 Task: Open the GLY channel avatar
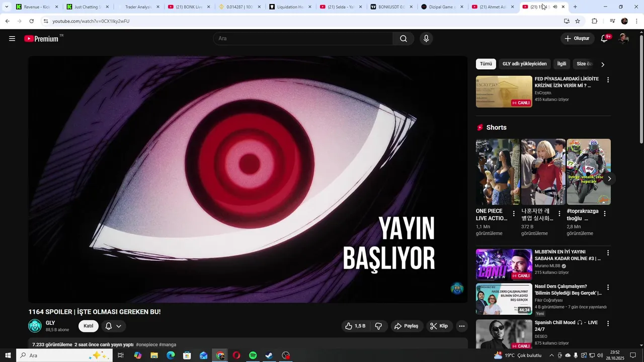tap(35, 326)
